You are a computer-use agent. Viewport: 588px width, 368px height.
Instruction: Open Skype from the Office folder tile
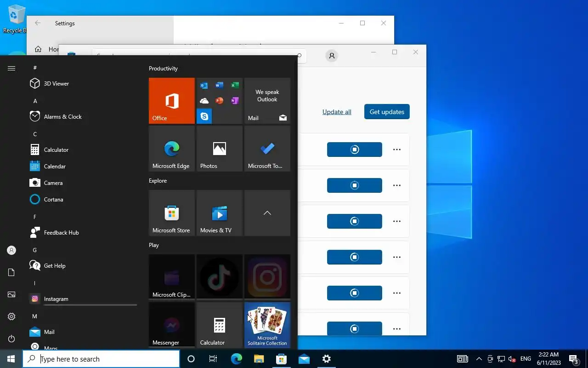[x=204, y=116]
